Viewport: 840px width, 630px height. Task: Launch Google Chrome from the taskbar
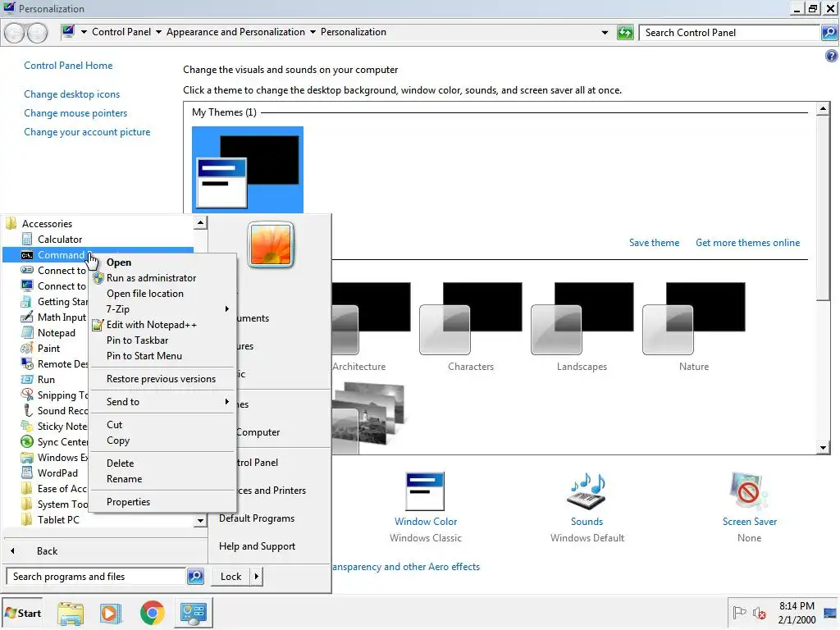(x=152, y=614)
